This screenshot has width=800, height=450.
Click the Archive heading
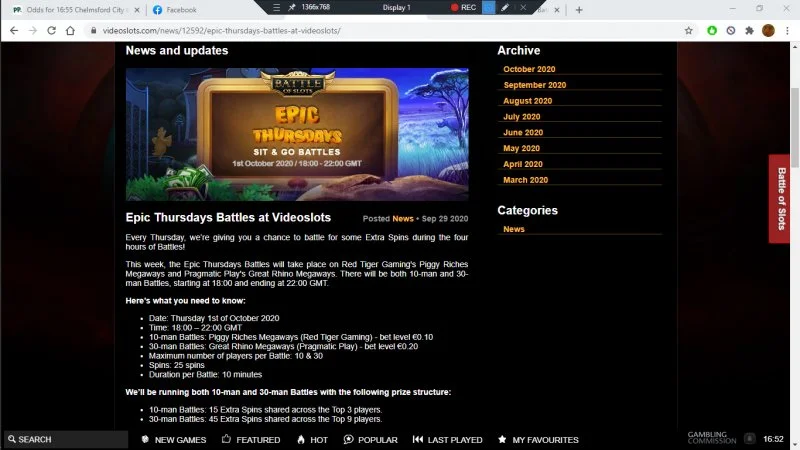click(x=518, y=51)
